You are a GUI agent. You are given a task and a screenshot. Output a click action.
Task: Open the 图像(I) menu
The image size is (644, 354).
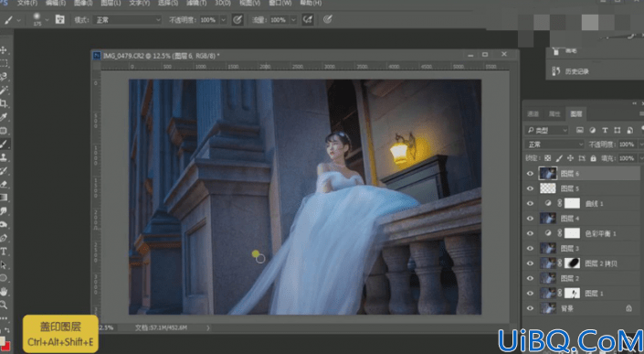click(x=83, y=3)
